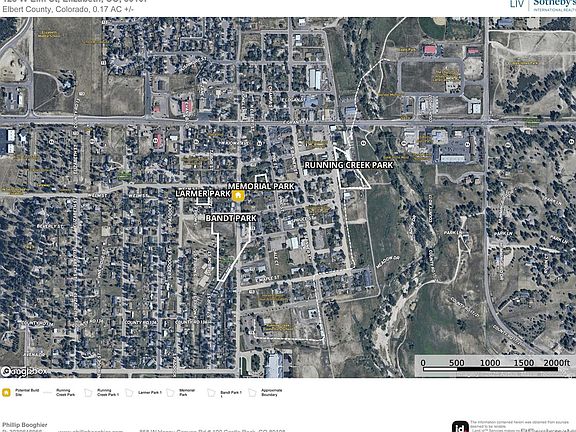Click the yellow house build site marker

(238, 196)
